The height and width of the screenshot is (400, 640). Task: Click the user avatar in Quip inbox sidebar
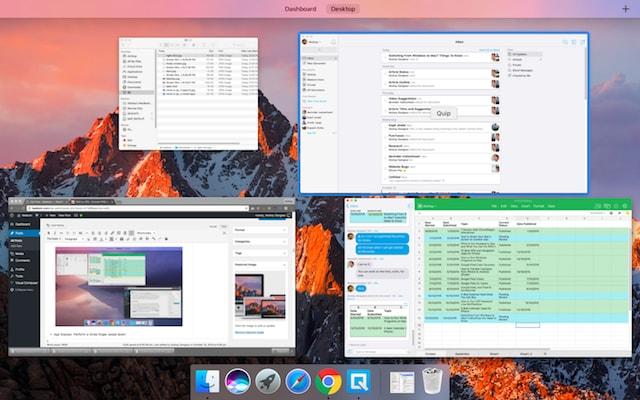click(304, 42)
